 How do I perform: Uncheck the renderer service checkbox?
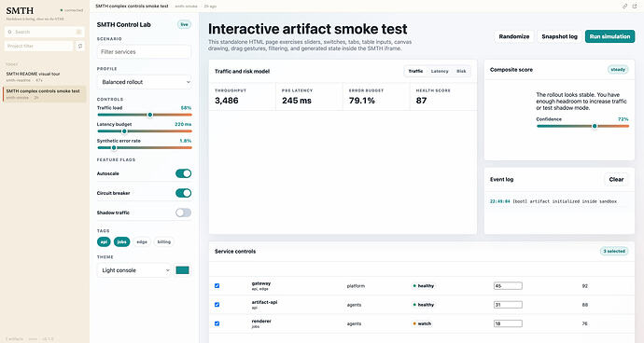click(217, 323)
